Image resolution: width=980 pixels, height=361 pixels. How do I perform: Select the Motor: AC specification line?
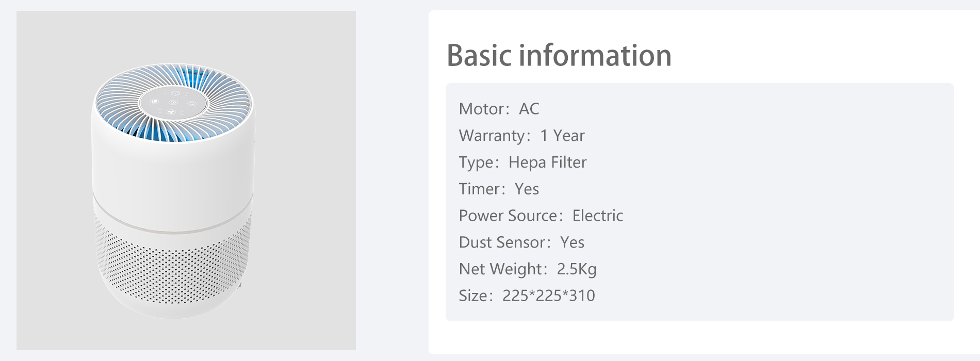(499, 109)
